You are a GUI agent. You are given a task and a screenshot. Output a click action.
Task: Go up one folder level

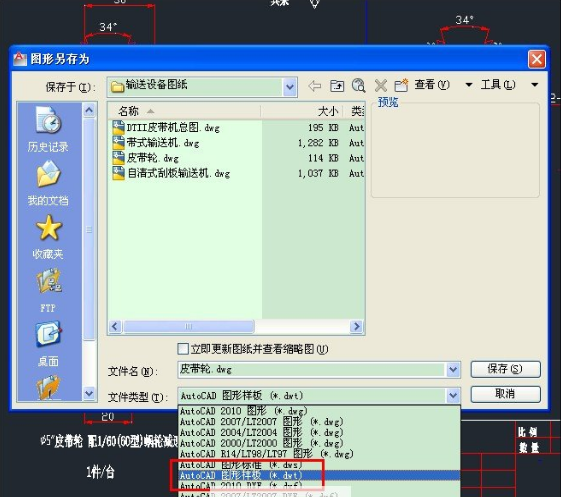[x=337, y=86]
